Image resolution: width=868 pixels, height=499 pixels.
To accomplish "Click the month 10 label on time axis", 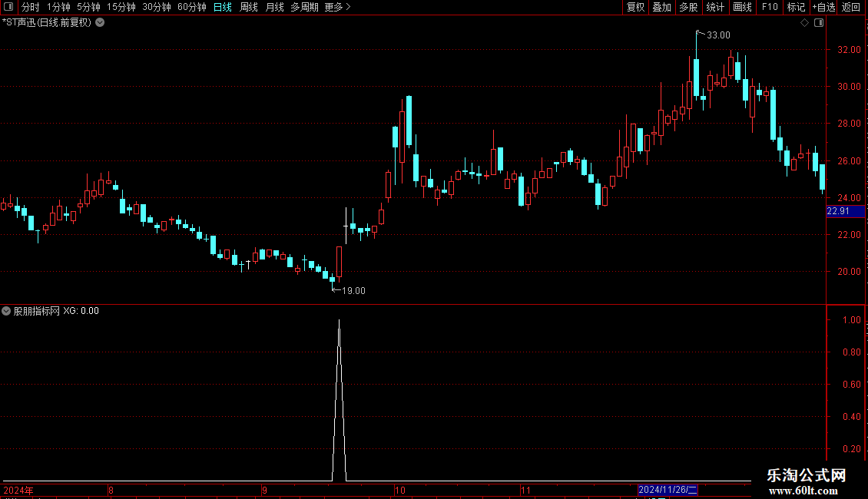I will 400,490.
